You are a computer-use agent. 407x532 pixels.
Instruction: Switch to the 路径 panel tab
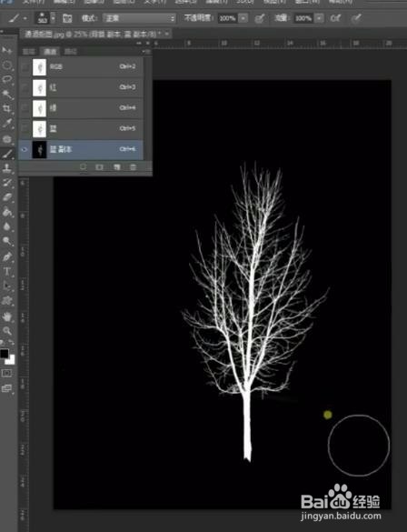pyautogui.click(x=71, y=52)
